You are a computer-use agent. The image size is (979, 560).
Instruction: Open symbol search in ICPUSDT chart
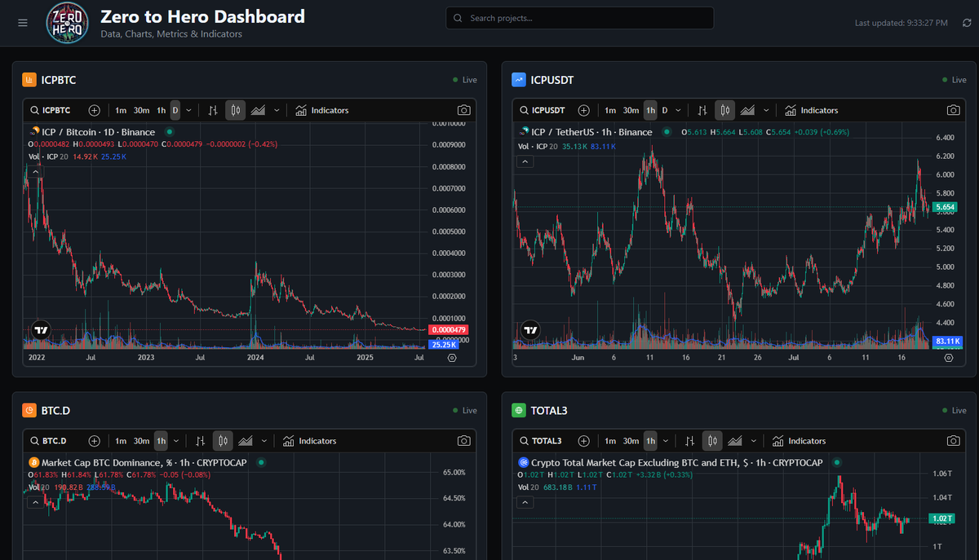(543, 110)
